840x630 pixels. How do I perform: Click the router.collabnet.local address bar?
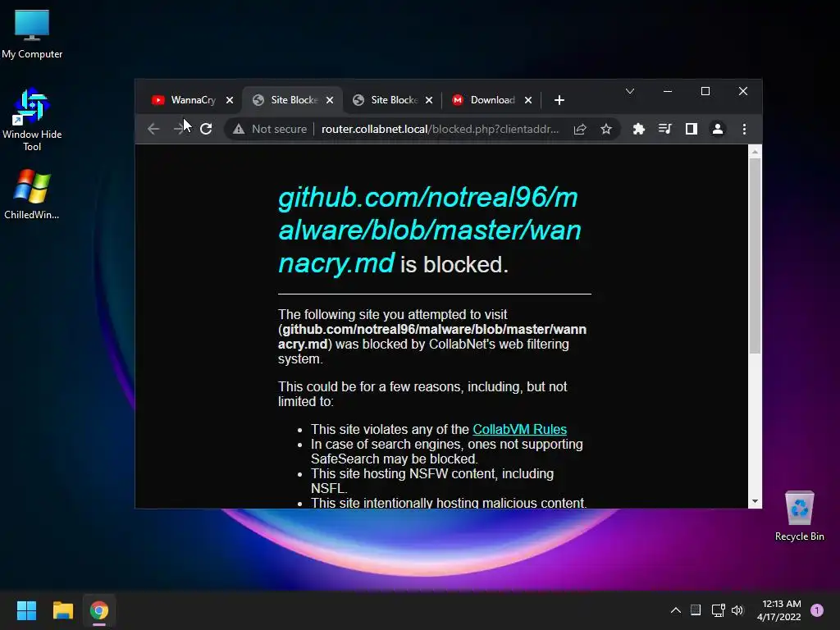tap(440, 129)
